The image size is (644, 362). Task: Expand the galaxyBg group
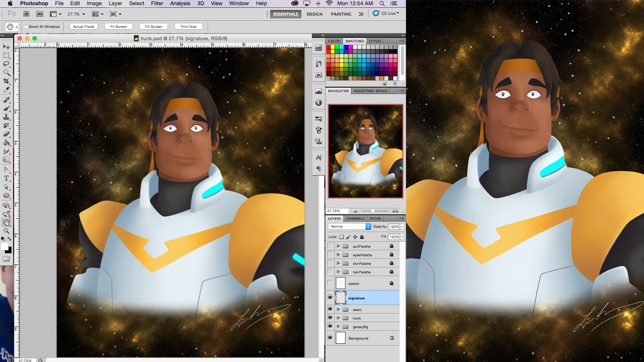[338, 327]
